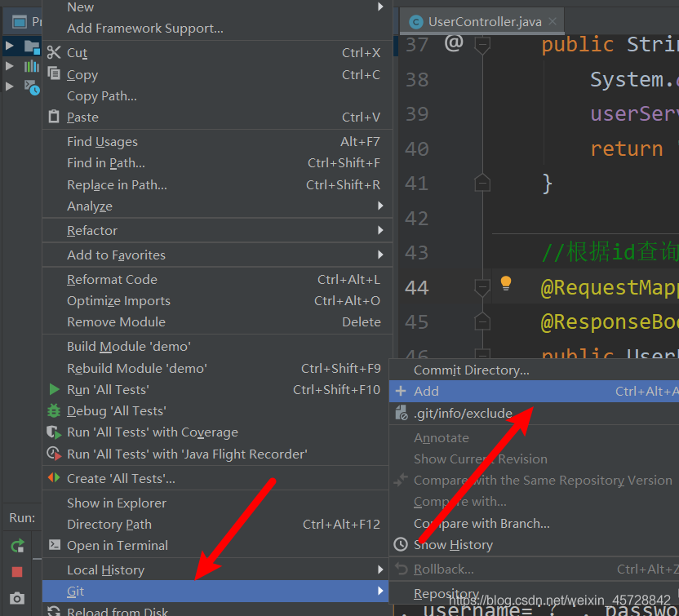The image size is (679, 616).
Task: Expand the Git submenu arrow
Action: pos(380,591)
